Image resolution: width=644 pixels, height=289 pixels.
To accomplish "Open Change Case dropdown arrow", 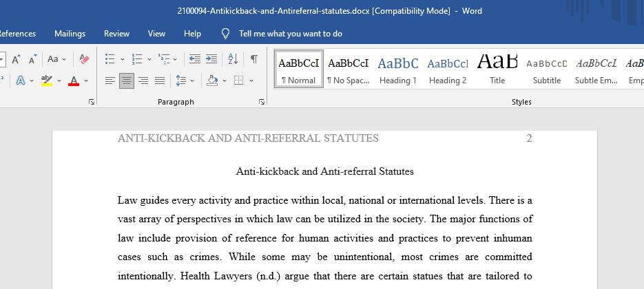I will [x=64, y=60].
